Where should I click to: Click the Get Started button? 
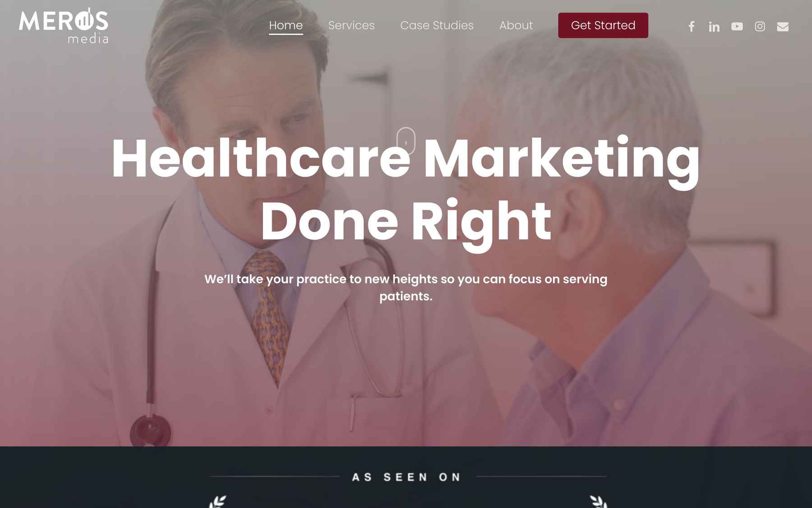(x=603, y=25)
